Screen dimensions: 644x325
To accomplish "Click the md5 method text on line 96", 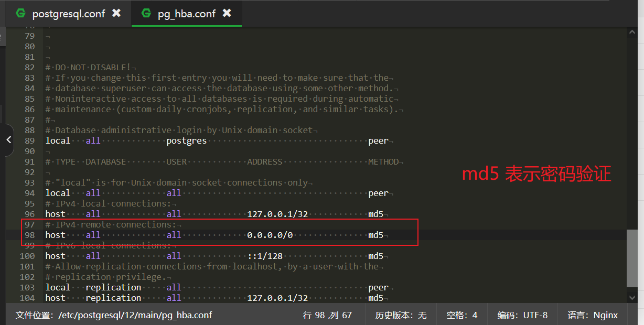I will point(375,214).
